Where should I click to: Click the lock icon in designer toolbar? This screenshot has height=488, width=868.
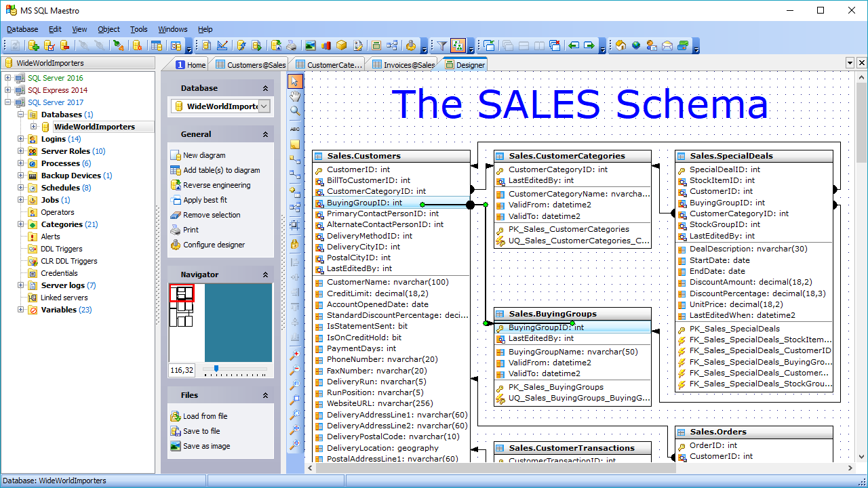coord(295,243)
